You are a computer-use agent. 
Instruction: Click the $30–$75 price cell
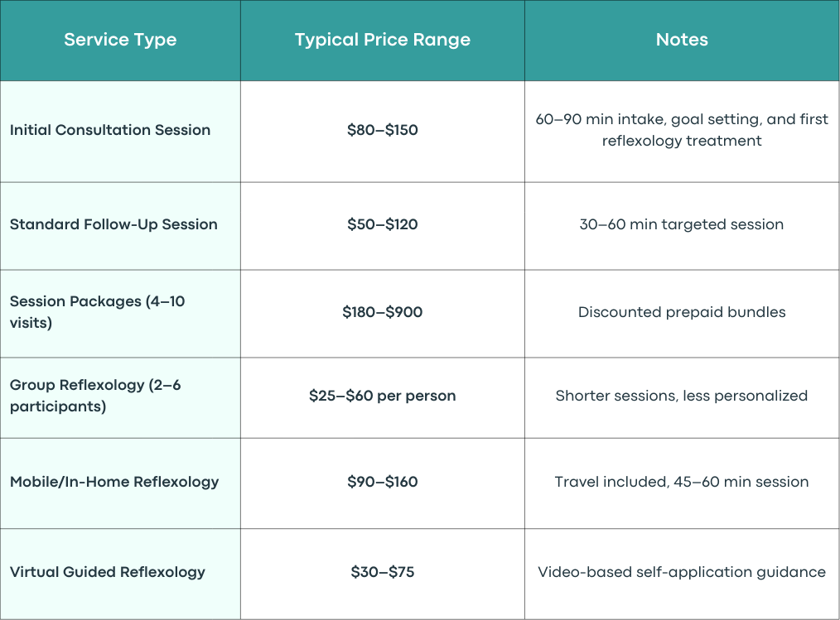coord(383,574)
